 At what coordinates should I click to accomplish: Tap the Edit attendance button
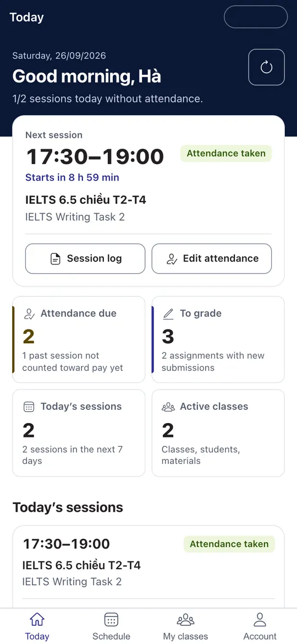212,259
